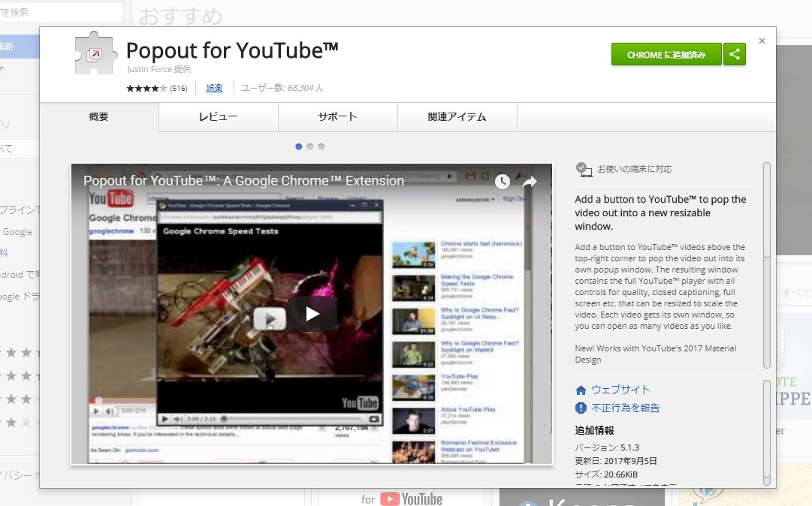Click the Popout for YouTube puzzle icon
The image size is (812, 506).
(94, 53)
